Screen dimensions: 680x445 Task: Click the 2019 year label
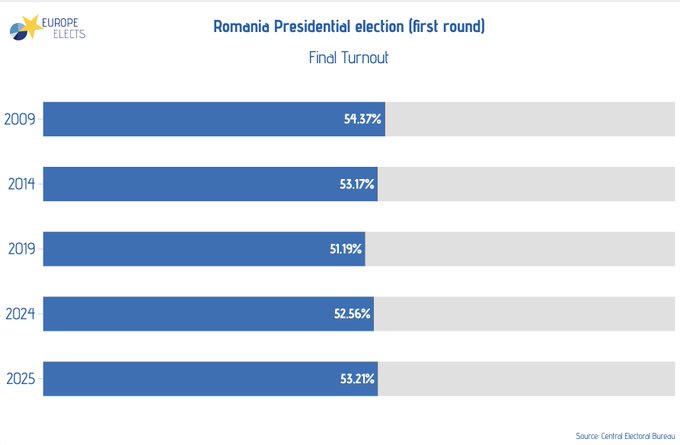[x=21, y=249]
